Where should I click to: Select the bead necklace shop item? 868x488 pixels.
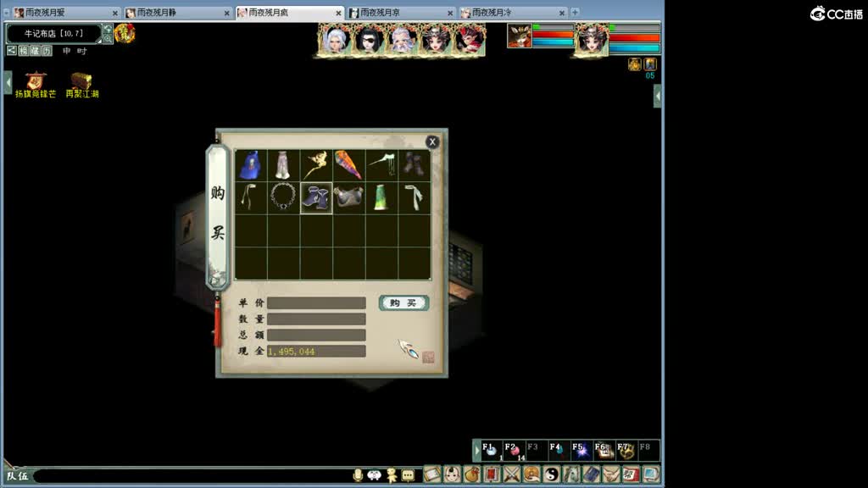coord(283,197)
